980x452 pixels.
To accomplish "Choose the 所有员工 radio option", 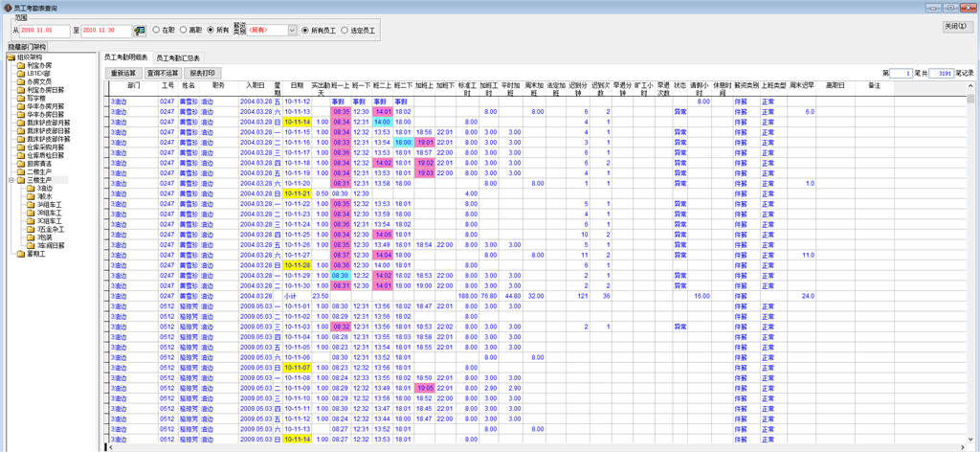I will (x=305, y=30).
